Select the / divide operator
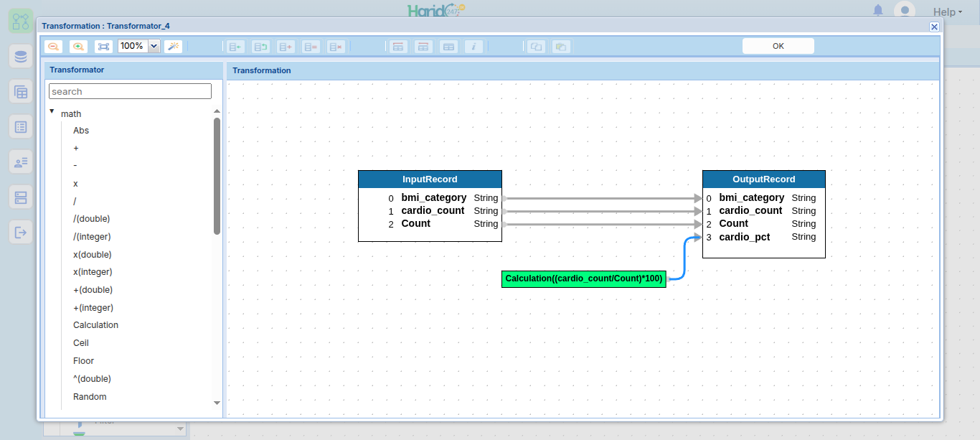The height and width of the screenshot is (440, 980). [75, 201]
